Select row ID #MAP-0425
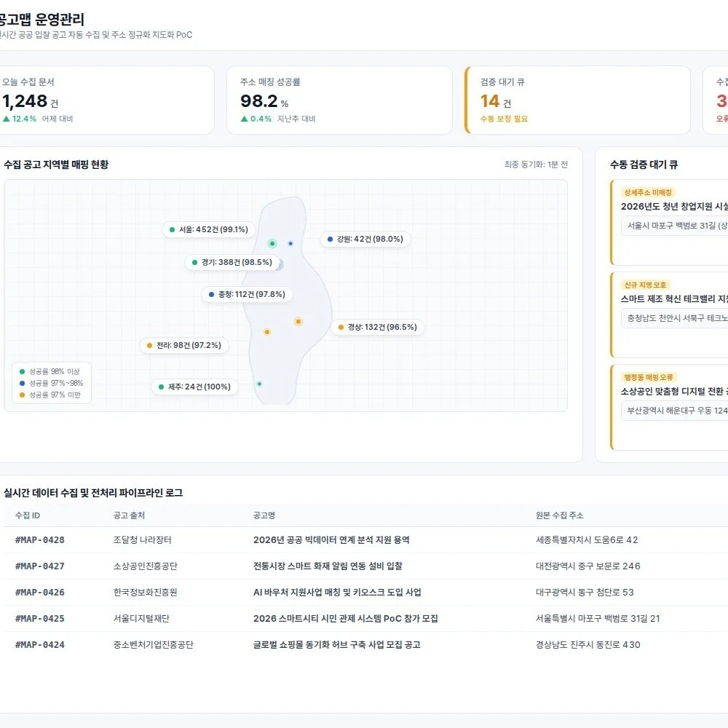This screenshot has height=728, width=728. (x=40, y=618)
